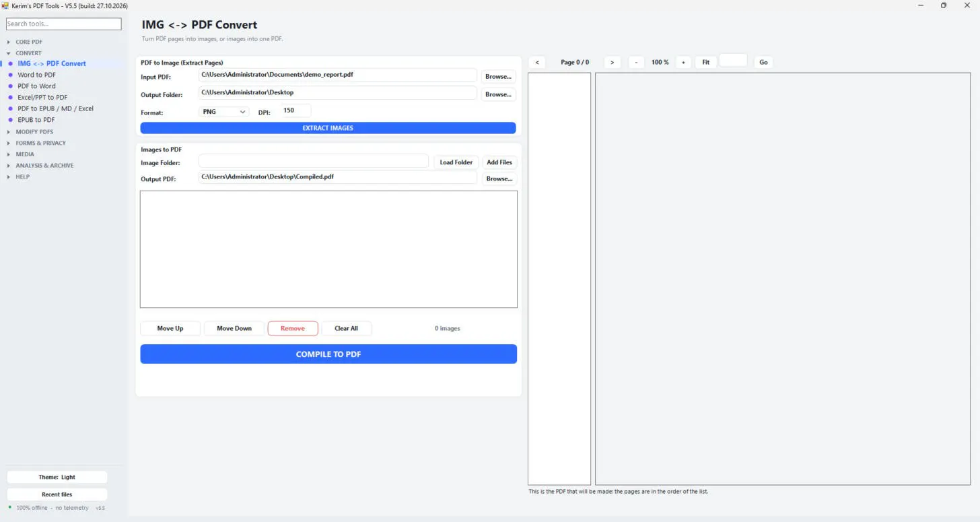Click the Image Folder field
This screenshot has width=980, height=522.
click(x=314, y=161)
